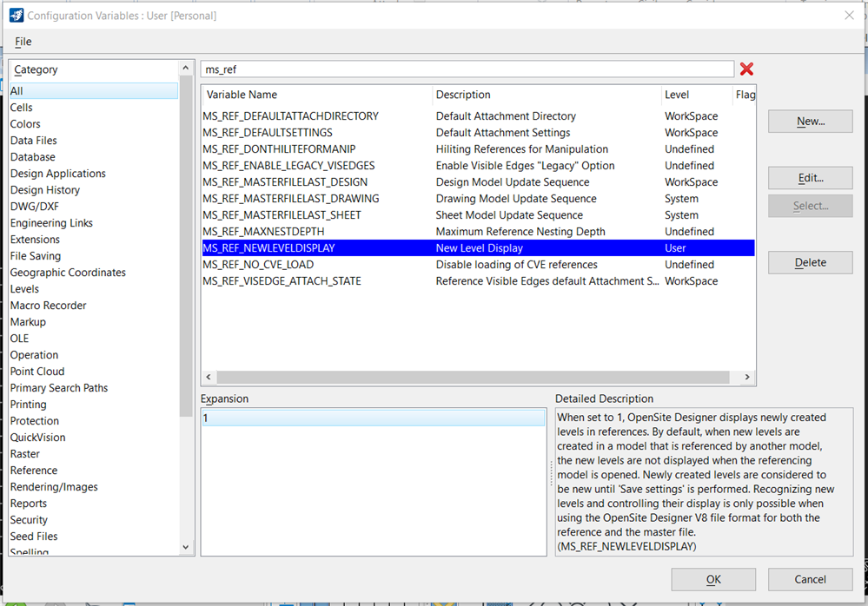Select the MS_REF_DEFAULTSETTINGS variable row
868x606 pixels.
click(478, 133)
